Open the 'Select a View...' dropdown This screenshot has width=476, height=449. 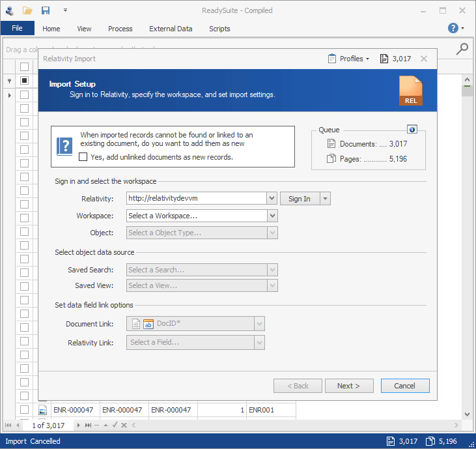point(202,285)
